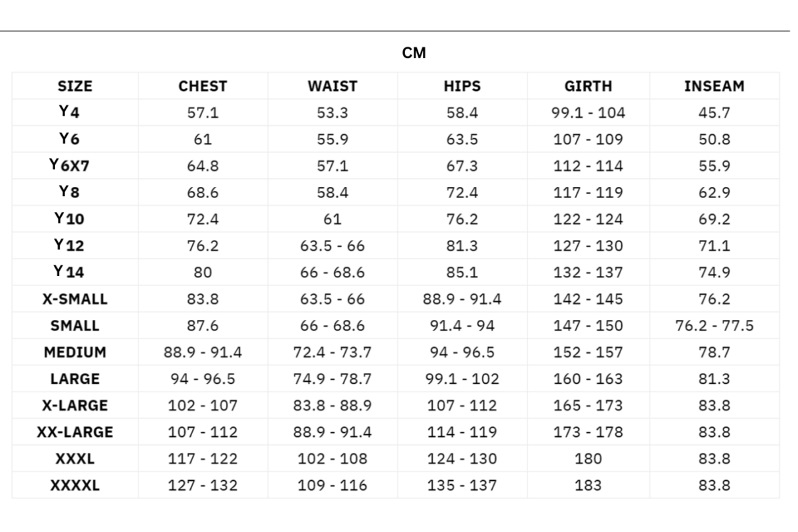Click the HIPS column header
This screenshot has width=798, height=532.
coord(462,86)
